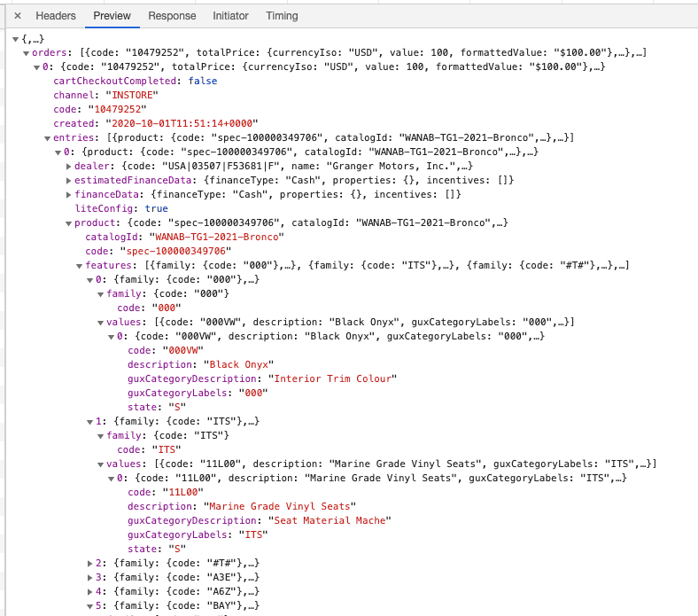Collapse feature 0 with family code 000
Screen dimensions: 698x616
pyautogui.click(x=90, y=280)
